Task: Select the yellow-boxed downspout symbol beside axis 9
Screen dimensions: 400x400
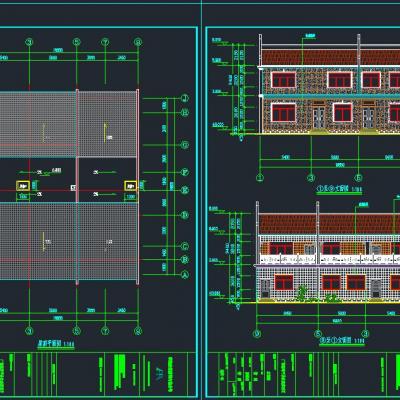Action: coord(130,186)
